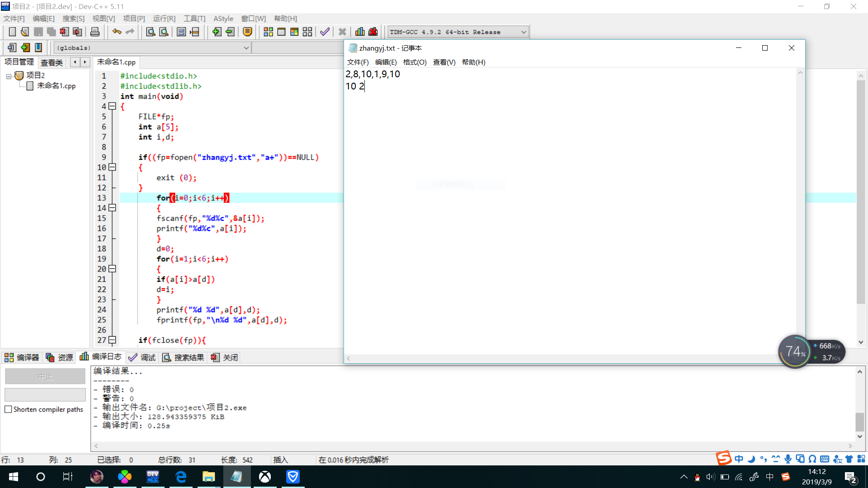
Task: Click the Insert green-plus icon in second toolbar
Action: coord(25,47)
